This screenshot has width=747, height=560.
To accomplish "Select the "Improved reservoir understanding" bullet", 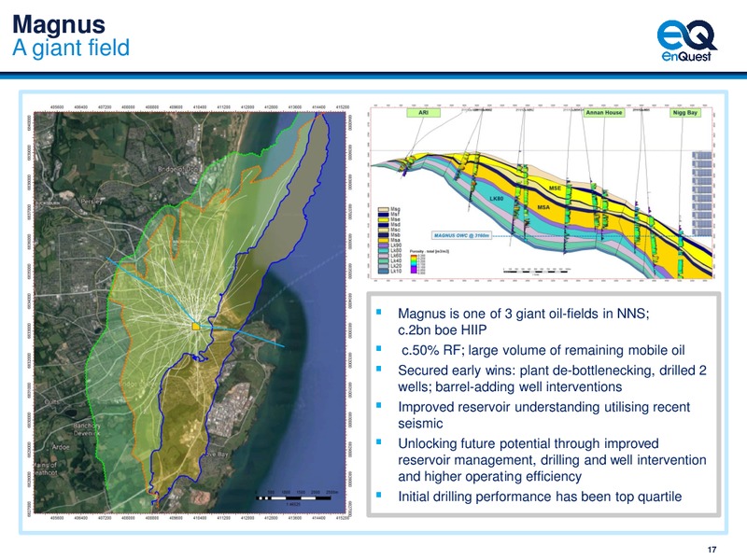I will click(x=544, y=415).
